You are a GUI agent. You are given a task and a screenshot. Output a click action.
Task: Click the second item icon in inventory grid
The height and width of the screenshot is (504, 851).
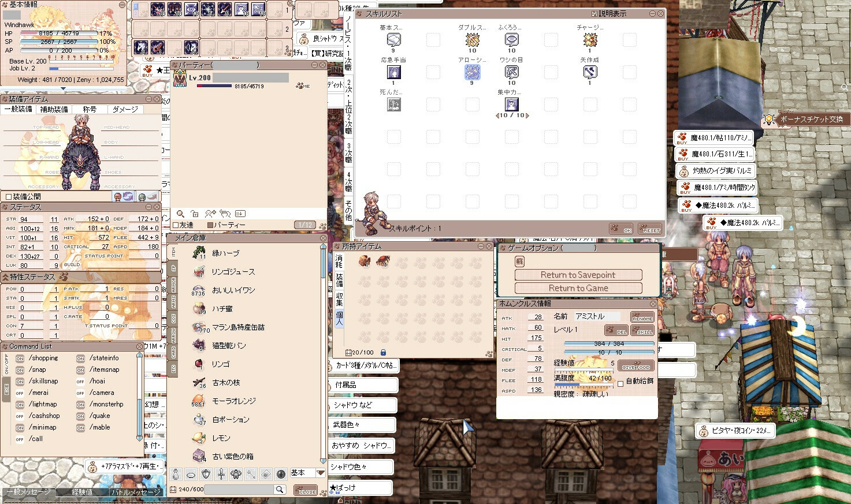pyautogui.click(x=382, y=262)
